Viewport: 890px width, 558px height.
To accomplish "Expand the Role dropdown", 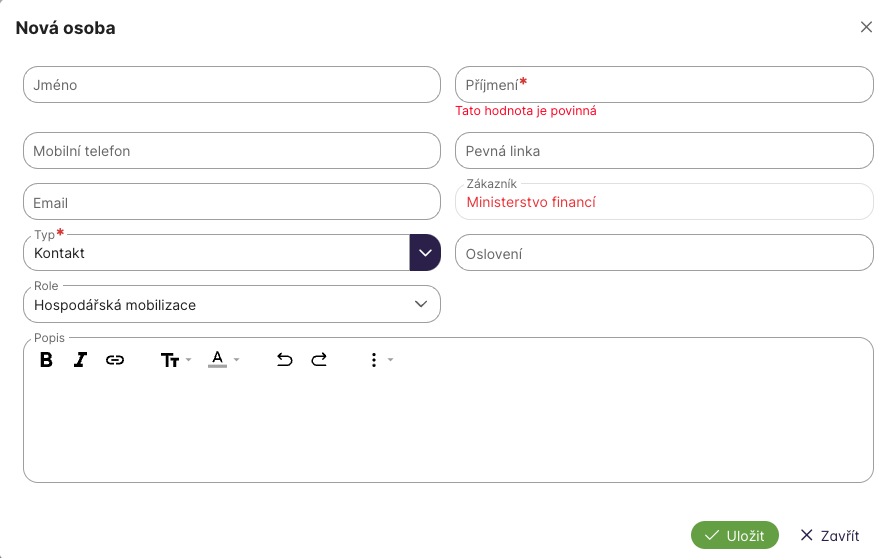I will 421,304.
